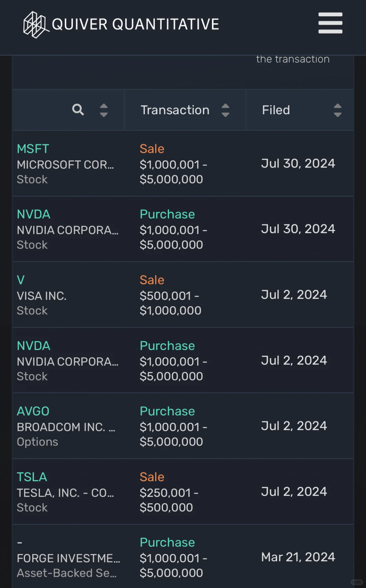Select MICROSOFT COR... company name

coord(65,164)
